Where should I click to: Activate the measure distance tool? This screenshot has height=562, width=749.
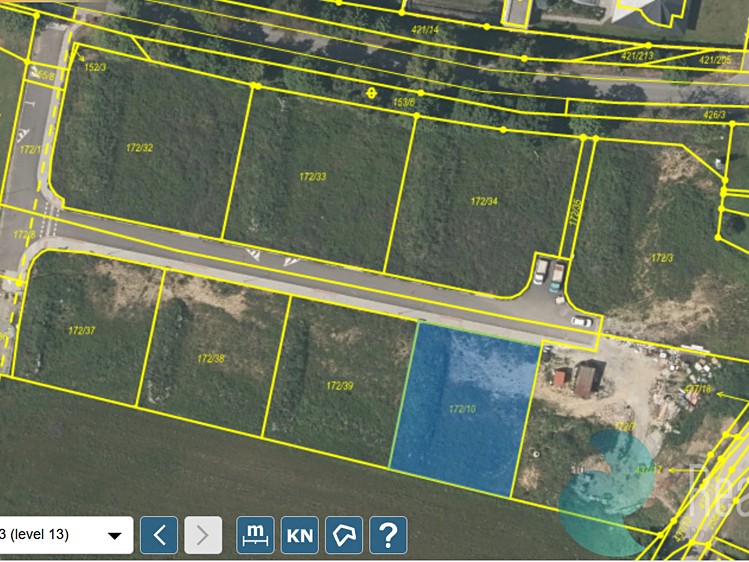(x=256, y=535)
